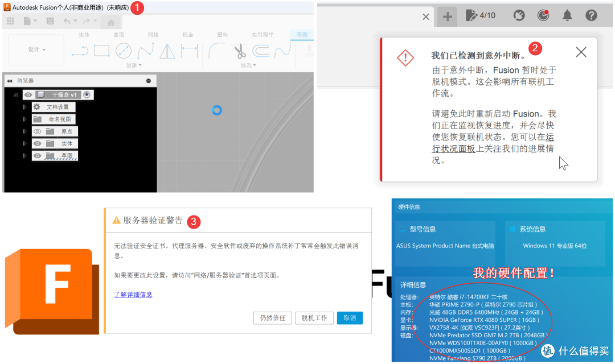The height and width of the screenshot is (364, 615).
Task: Open the 创建 panel dropdown
Action: pyautogui.click(x=134, y=65)
